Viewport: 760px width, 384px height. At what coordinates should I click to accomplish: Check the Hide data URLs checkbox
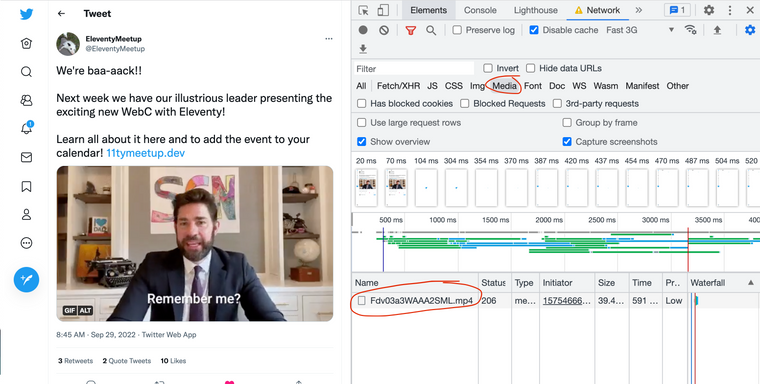pos(531,68)
